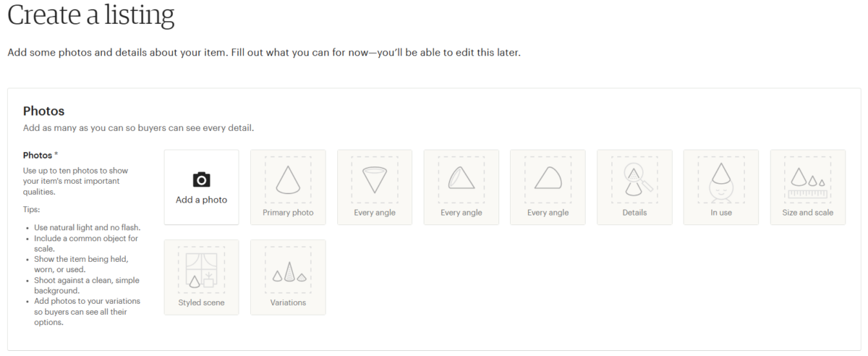Select the rounded cone Every angle slot
The height and width of the screenshot is (356, 868).
548,179
